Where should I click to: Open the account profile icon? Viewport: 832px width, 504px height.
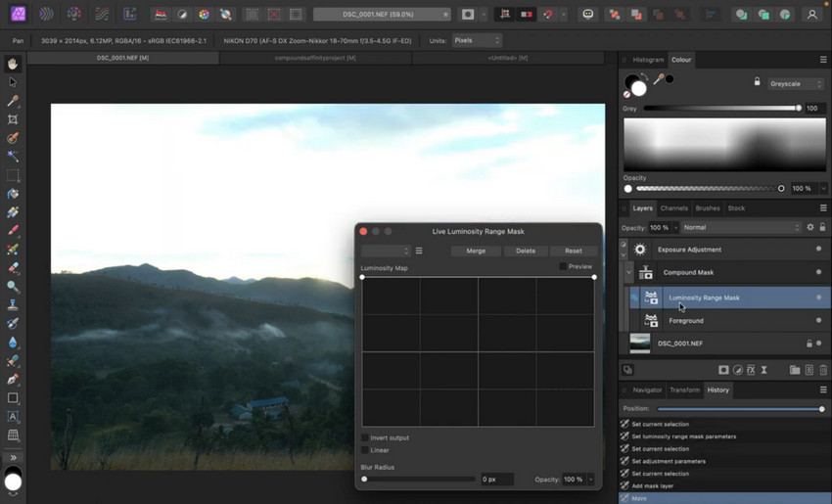click(811, 15)
